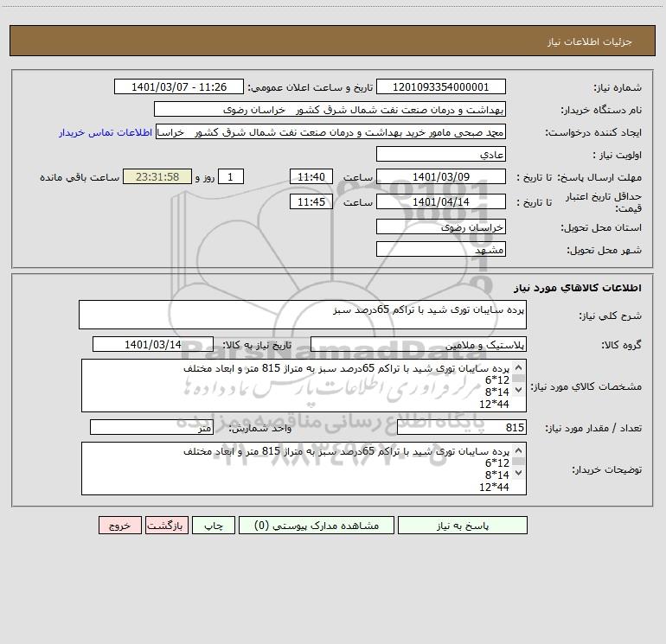Click the response deadline date 1401/03/09
Screen dimensions: 666x644
click(441, 176)
